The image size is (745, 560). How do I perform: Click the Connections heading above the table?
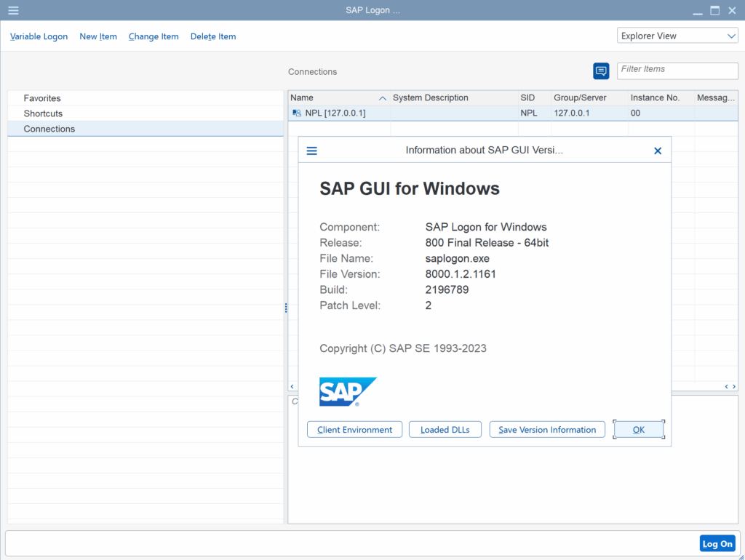312,72
